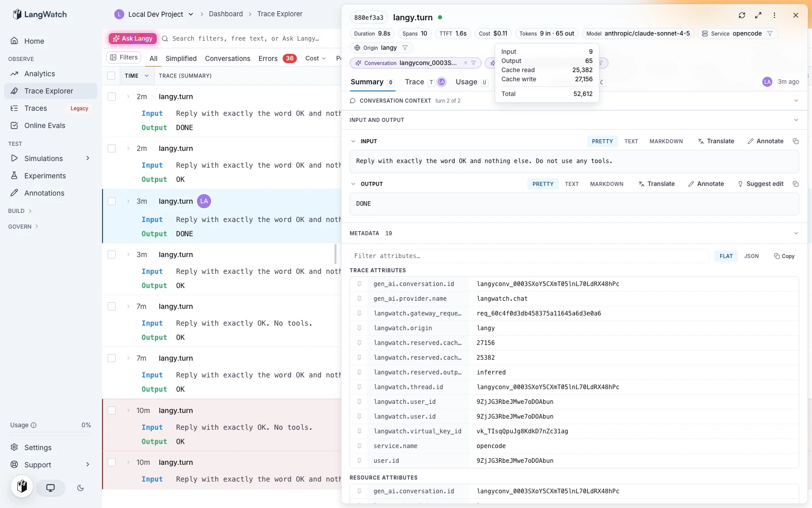Expand the BUILD sidebar section
The height and width of the screenshot is (508, 812).
click(20, 211)
